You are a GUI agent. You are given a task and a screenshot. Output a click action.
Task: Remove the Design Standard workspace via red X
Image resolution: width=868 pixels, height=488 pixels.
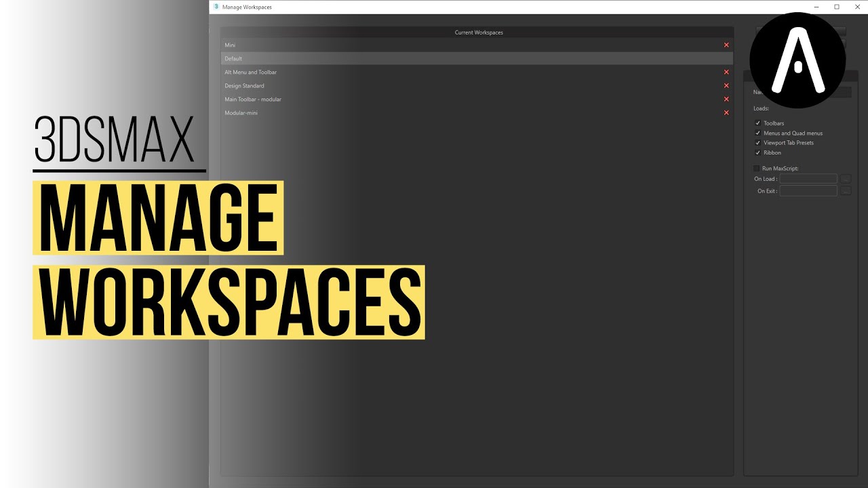tap(726, 86)
